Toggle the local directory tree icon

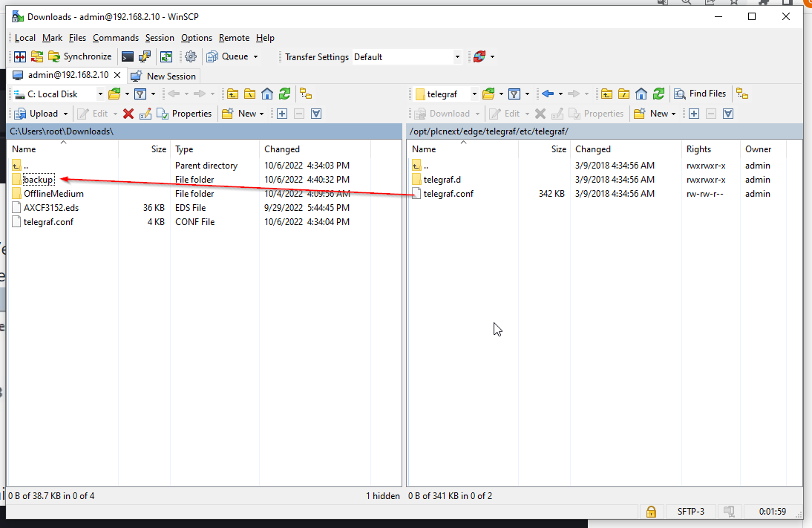(306, 94)
